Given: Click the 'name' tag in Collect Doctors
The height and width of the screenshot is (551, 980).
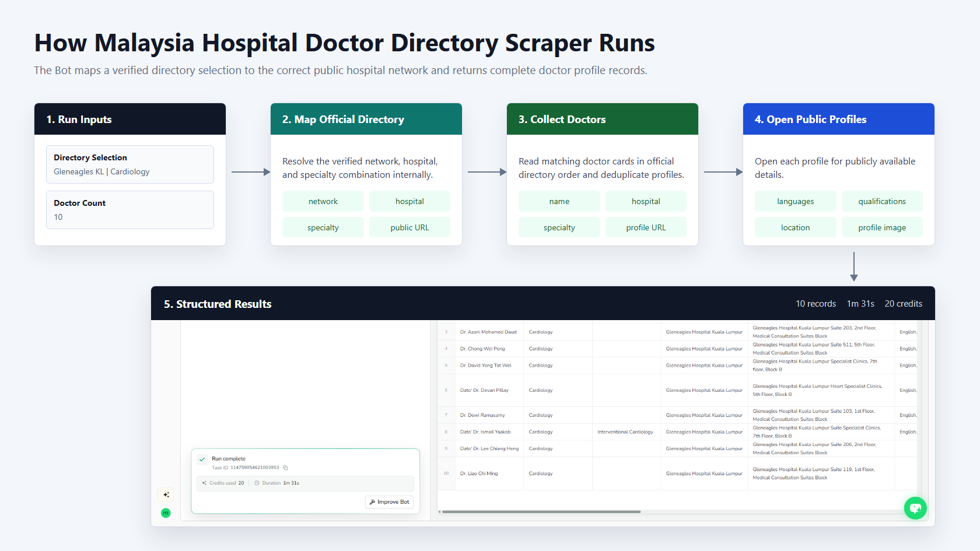Looking at the screenshot, I should click(x=559, y=201).
